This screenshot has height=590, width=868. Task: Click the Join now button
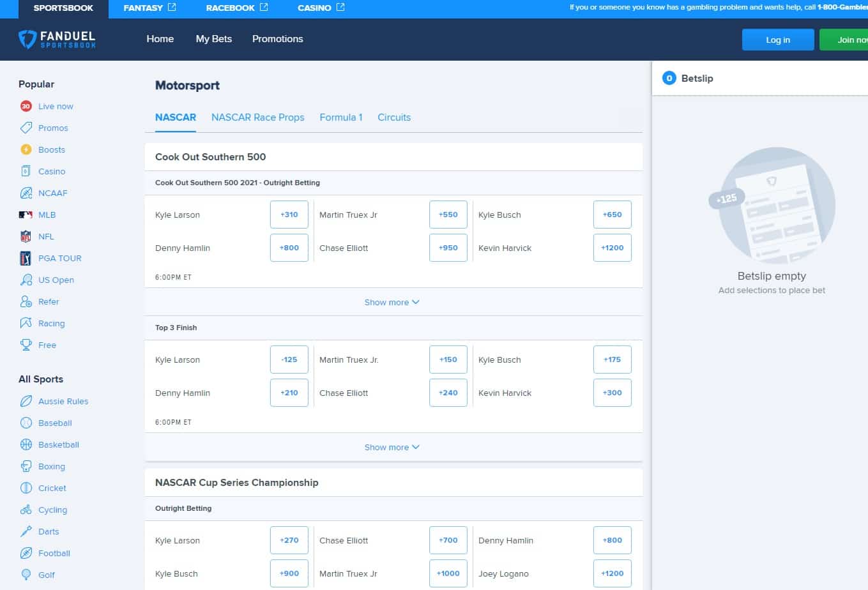click(844, 40)
